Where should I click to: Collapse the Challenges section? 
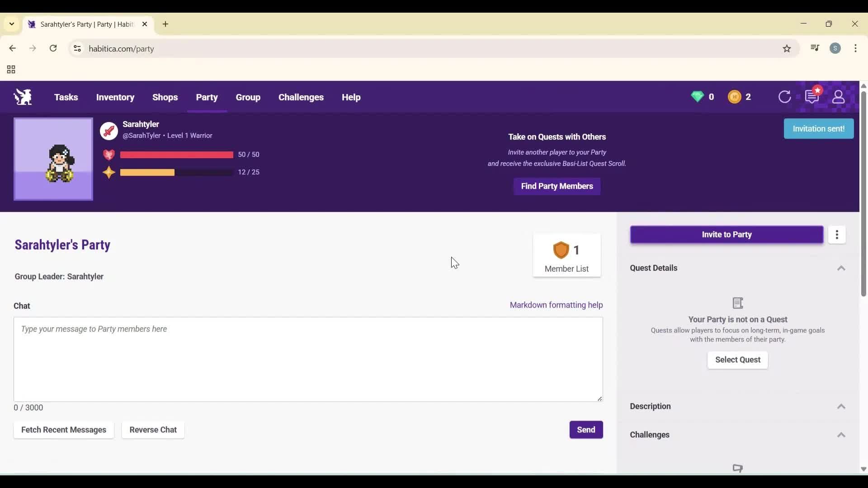tap(841, 435)
